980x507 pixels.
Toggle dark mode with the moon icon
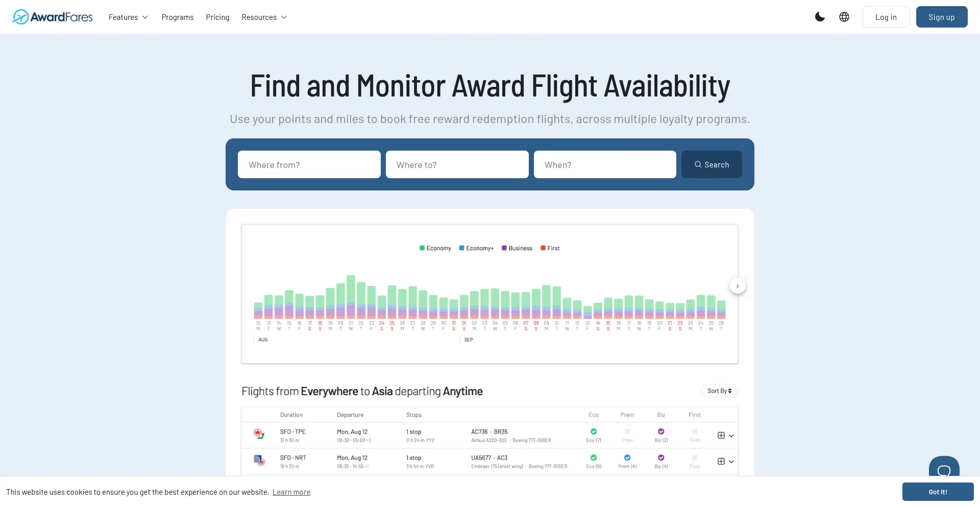coord(820,17)
